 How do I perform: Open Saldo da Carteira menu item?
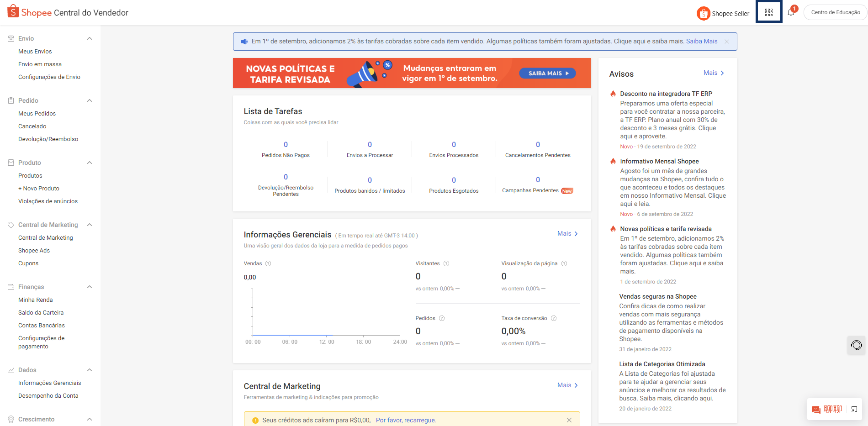pos(41,313)
